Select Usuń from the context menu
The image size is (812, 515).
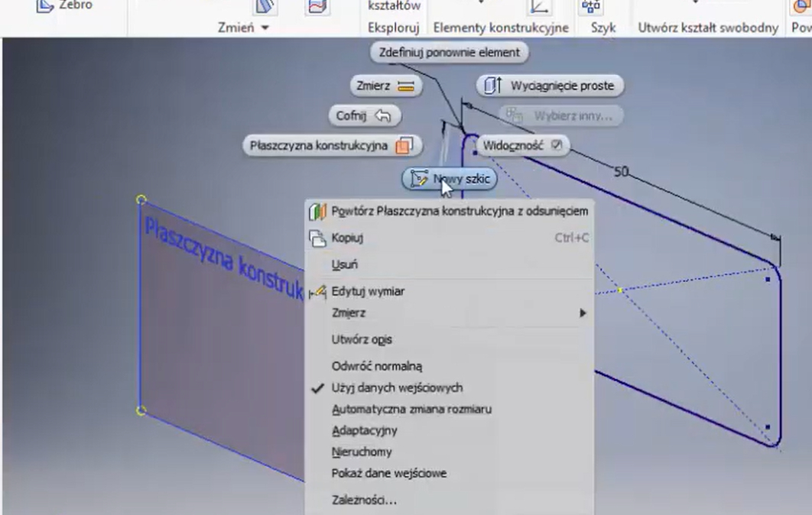(x=344, y=264)
